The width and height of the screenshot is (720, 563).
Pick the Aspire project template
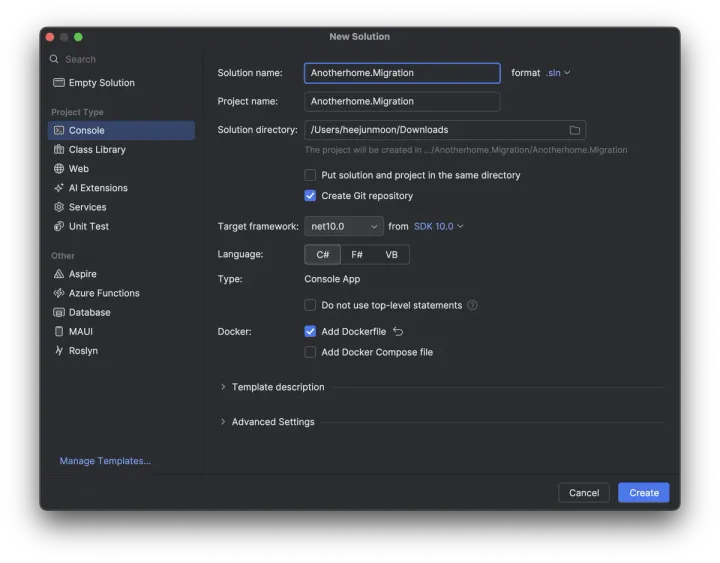click(x=82, y=274)
